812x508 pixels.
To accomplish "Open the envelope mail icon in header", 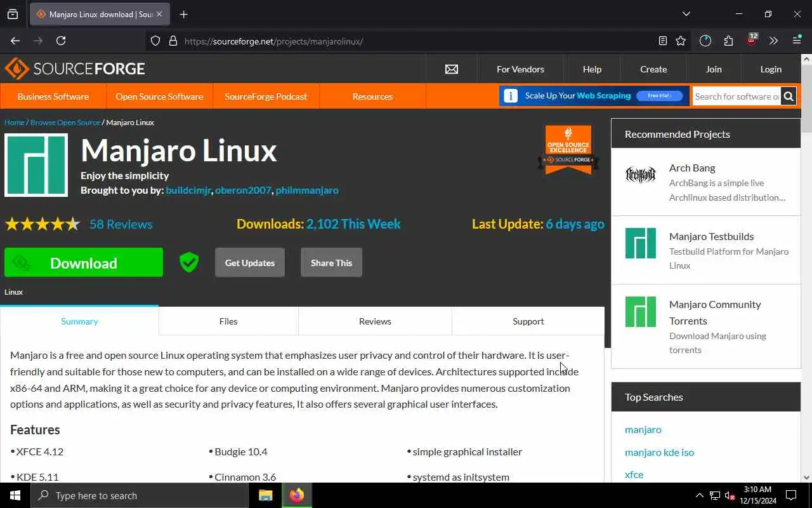I will click(x=452, y=69).
